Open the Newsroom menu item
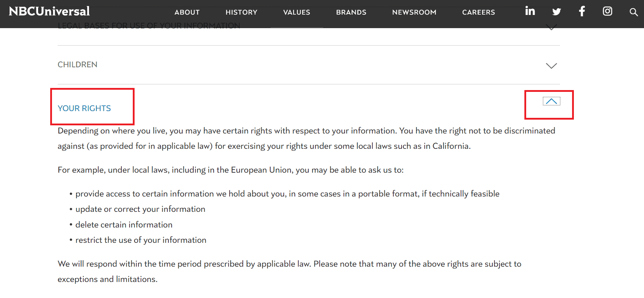The image size is (644, 298). point(414,12)
